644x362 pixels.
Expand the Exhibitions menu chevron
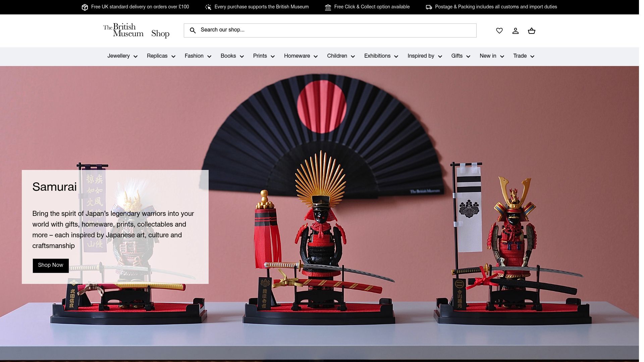point(396,56)
